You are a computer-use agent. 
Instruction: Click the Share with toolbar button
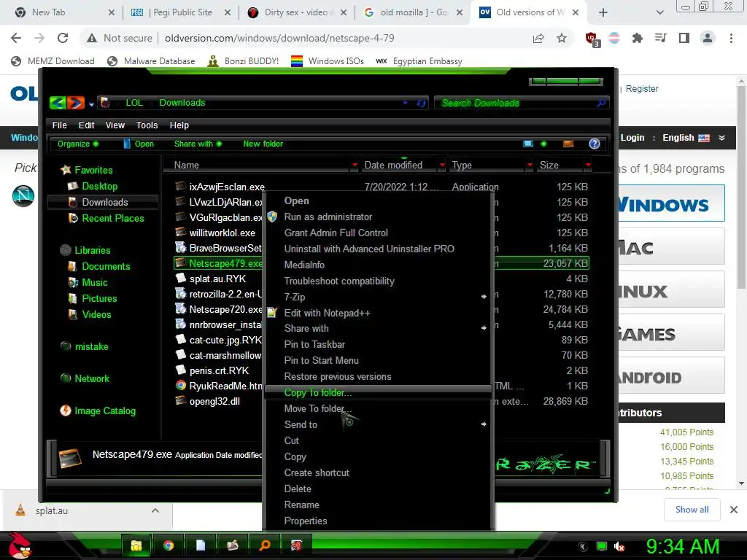pos(198,144)
